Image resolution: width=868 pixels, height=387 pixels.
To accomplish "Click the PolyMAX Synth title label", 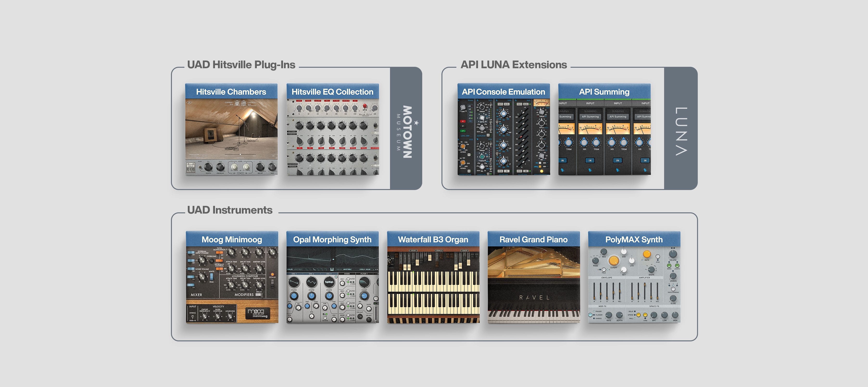I will click(634, 240).
